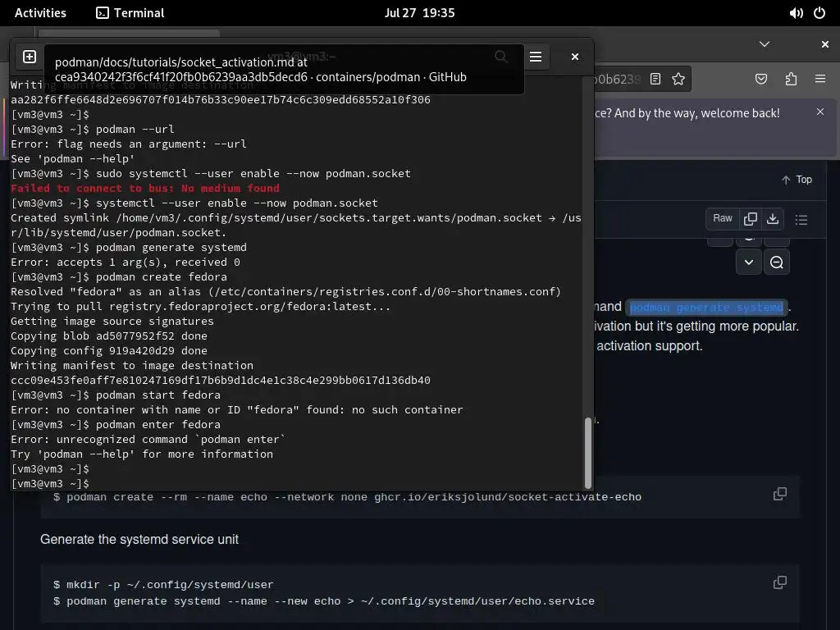This screenshot has width=840, height=630.
Task: Copy the podman create command snippet
Action: (780, 494)
